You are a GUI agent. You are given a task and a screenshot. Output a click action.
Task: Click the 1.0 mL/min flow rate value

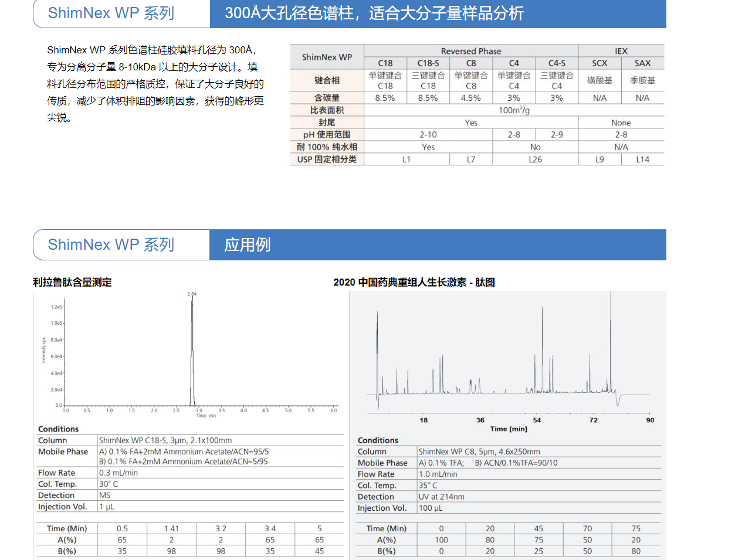click(x=438, y=474)
